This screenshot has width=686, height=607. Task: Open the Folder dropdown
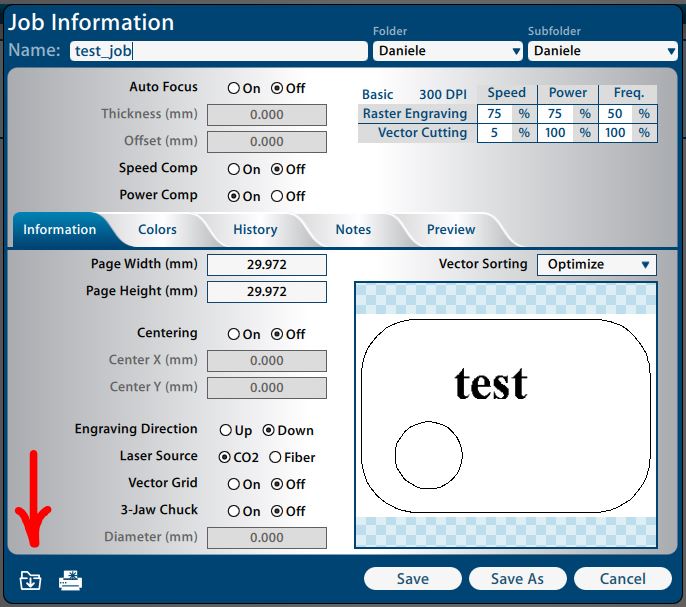tap(448, 51)
